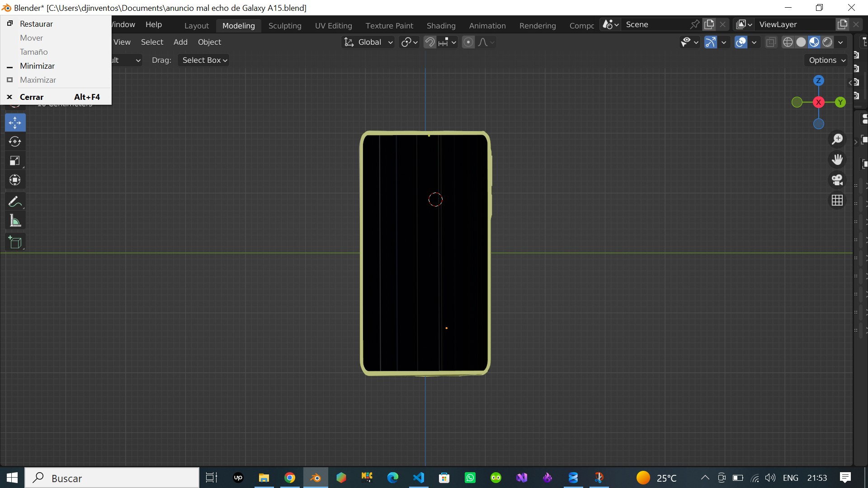Switch to material preview shading
This screenshot has height=488, width=868.
click(x=814, y=42)
